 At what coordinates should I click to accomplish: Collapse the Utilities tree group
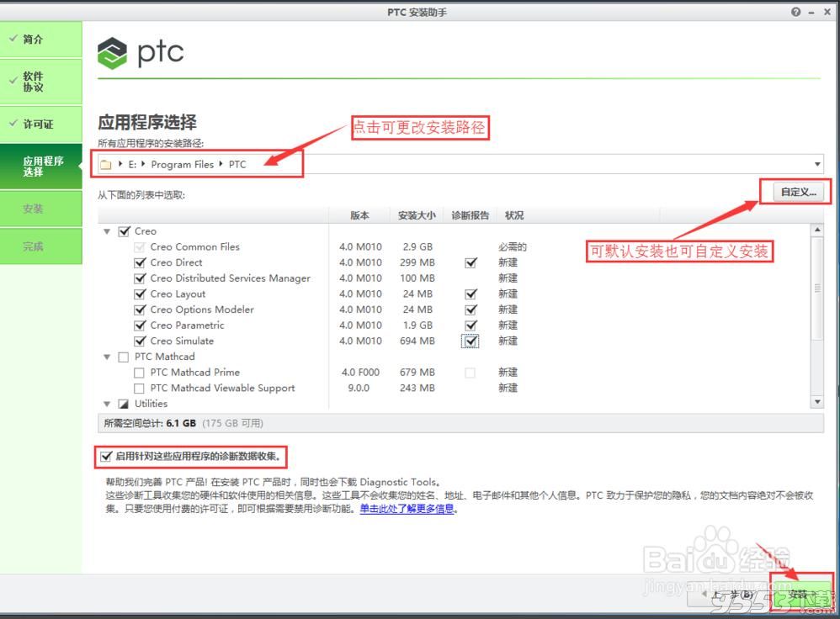[107, 404]
